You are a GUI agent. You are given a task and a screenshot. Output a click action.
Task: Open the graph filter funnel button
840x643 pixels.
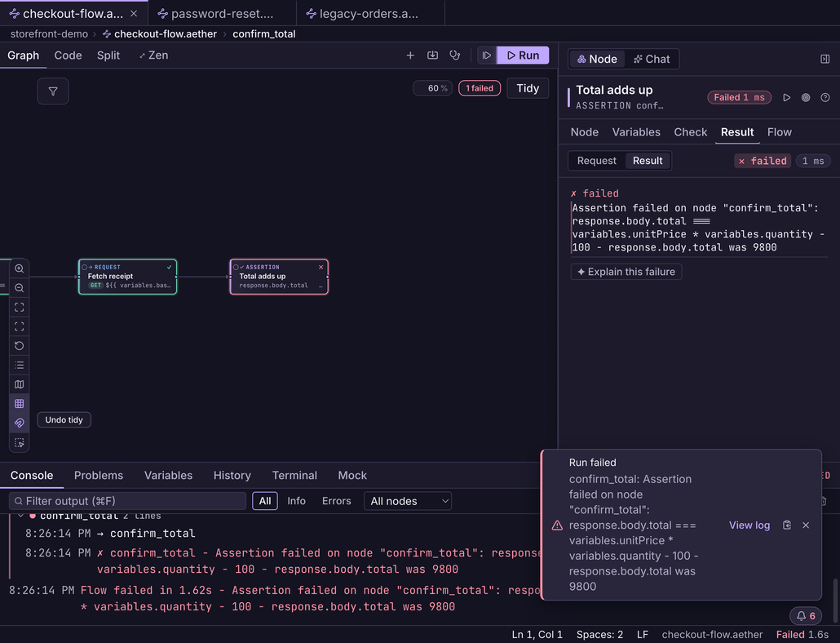(53, 91)
